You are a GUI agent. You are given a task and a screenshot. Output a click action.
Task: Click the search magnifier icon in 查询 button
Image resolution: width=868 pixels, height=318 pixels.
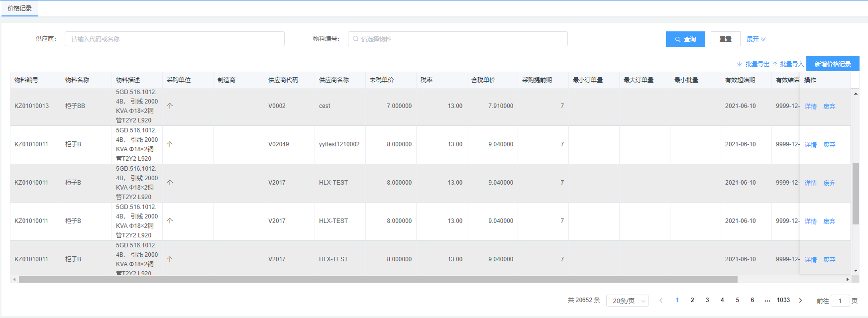tap(677, 39)
